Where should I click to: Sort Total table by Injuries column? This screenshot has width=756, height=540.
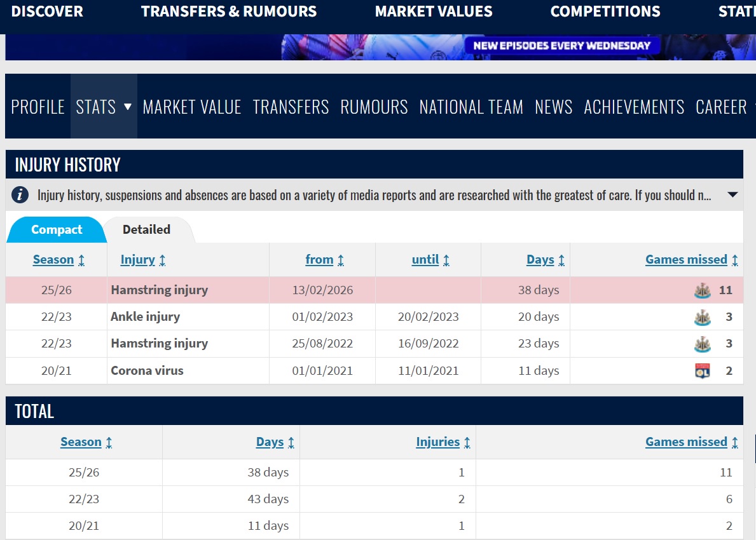443,442
